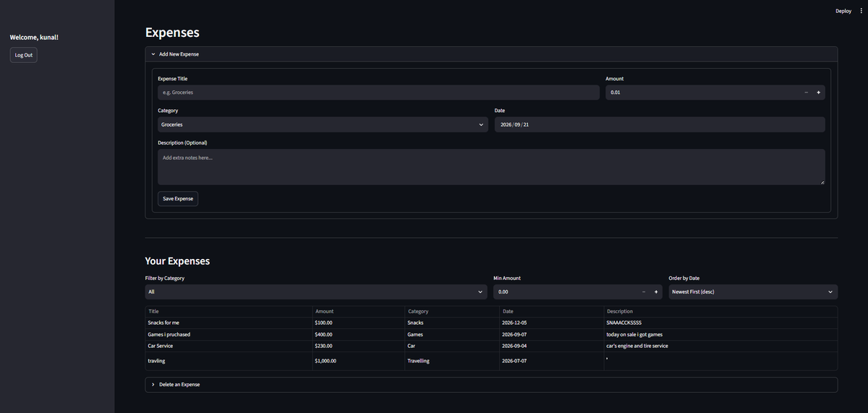Click the Category column header
Viewport: 868px width, 413px height.
click(x=452, y=312)
